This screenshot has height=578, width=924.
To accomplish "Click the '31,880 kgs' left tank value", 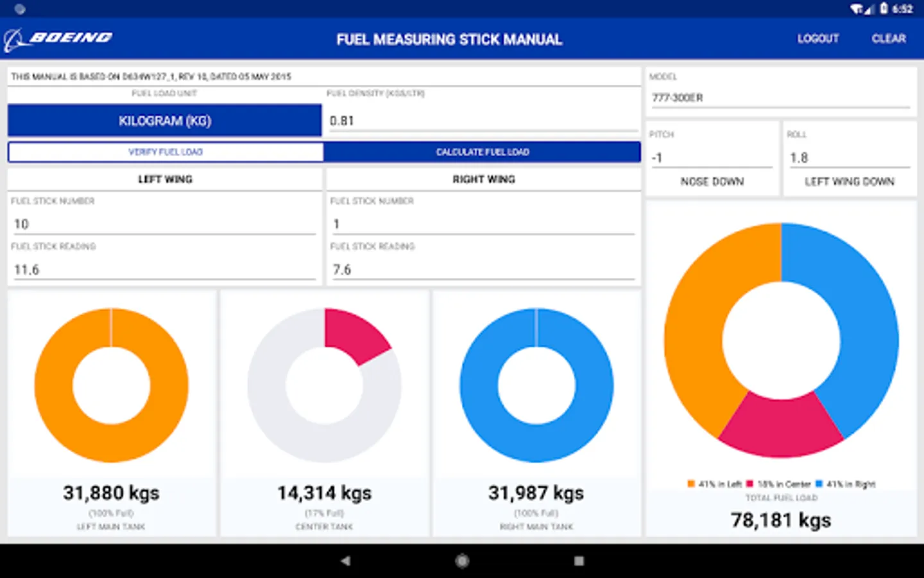I will (111, 493).
